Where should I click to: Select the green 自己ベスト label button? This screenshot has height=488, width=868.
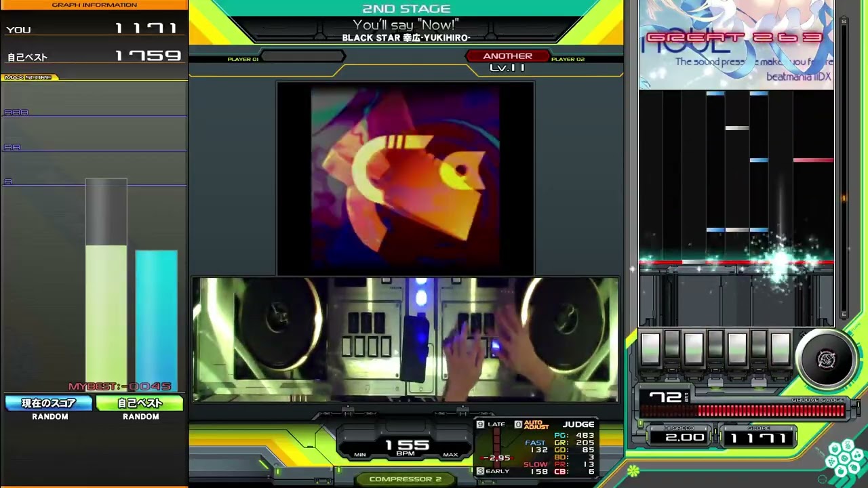tap(140, 403)
